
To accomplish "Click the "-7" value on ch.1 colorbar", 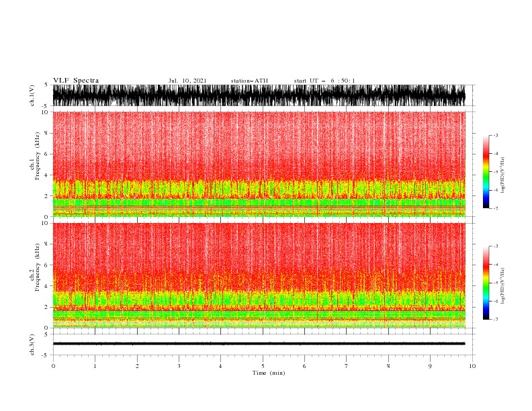I will point(496,208).
